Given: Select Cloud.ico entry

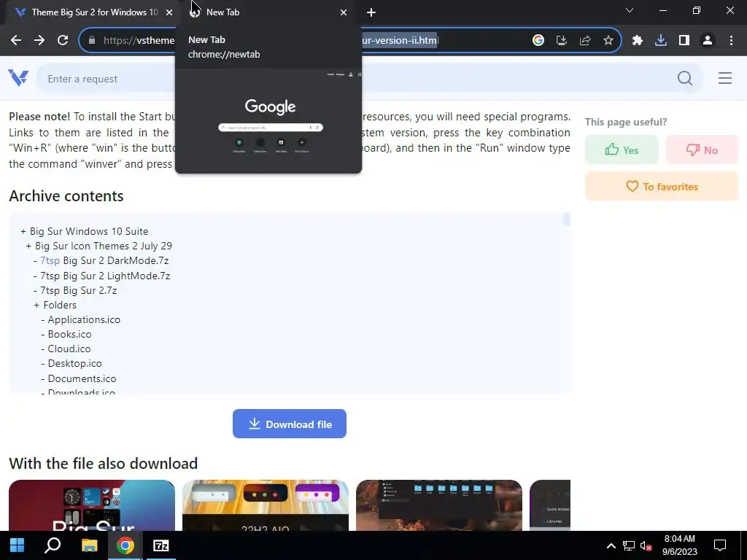Looking at the screenshot, I should (x=65, y=349).
